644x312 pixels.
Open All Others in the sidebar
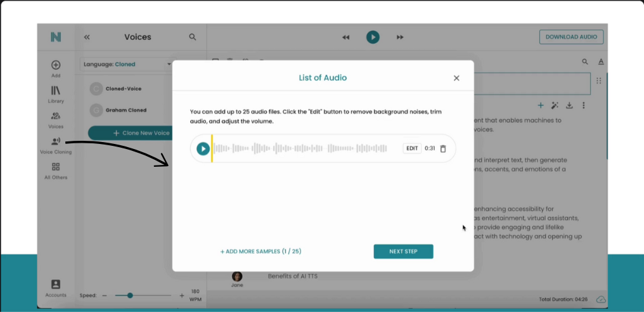(x=56, y=171)
